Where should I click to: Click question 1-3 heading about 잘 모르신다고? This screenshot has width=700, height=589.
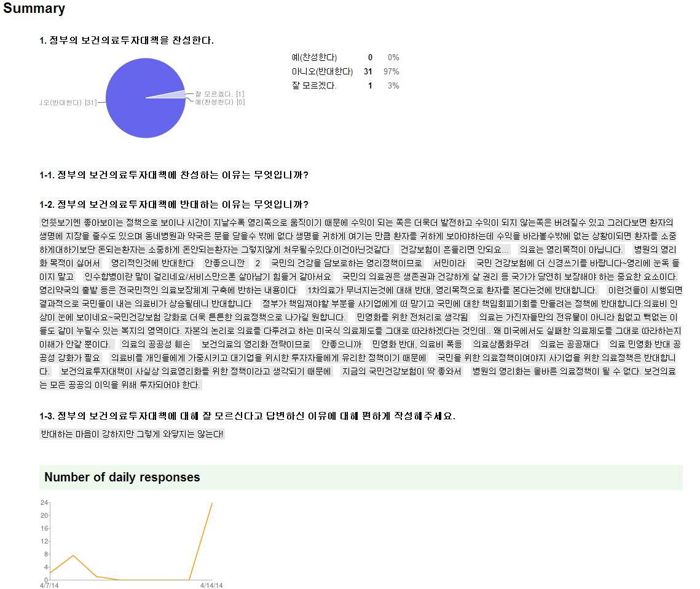(x=247, y=416)
